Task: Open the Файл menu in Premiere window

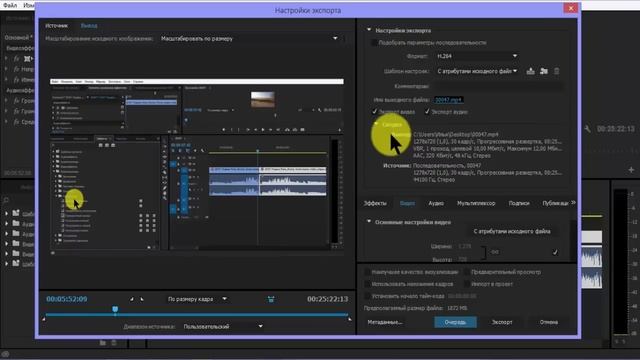Action: pyautogui.click(x=10, y=5)
